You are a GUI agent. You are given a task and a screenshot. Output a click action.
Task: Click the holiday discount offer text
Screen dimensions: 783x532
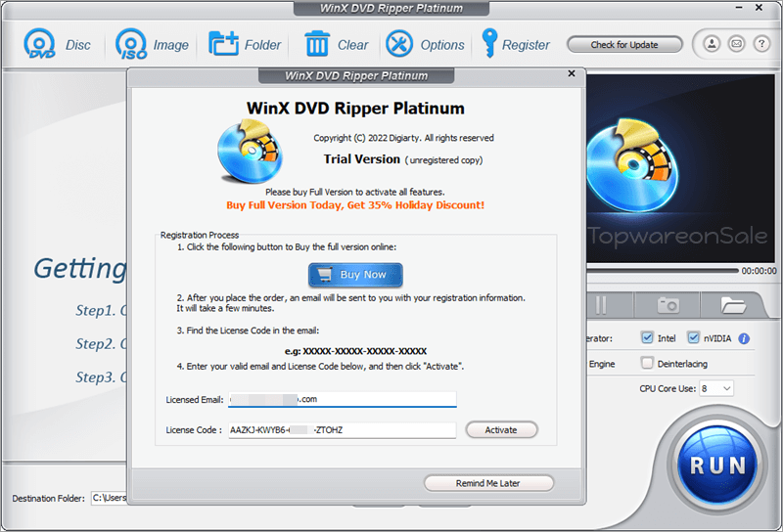tap(355, 205)
